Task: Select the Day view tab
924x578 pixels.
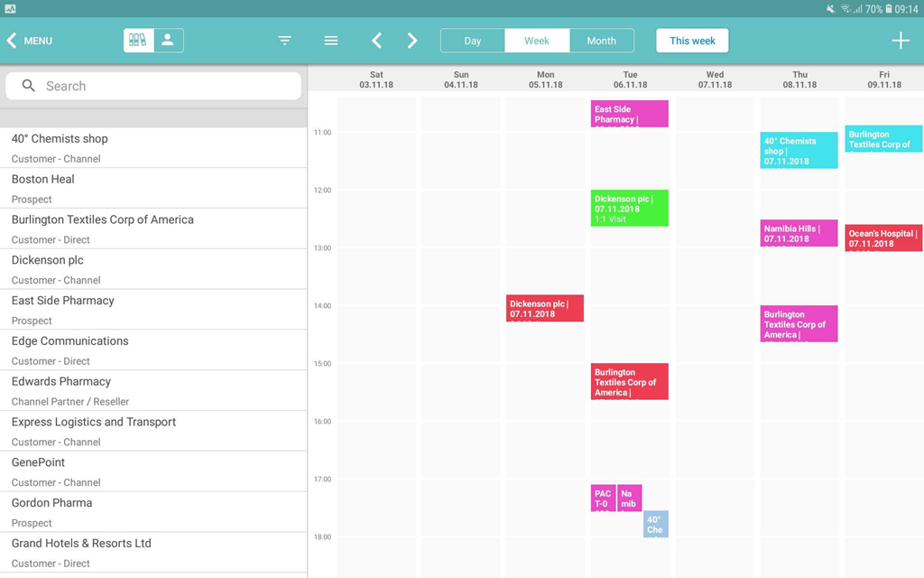Action: [473, 41]
